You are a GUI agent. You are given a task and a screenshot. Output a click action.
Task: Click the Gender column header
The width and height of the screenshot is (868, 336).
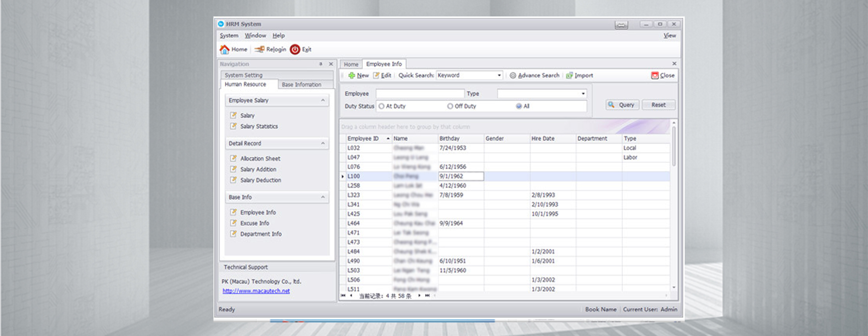[506, 139]
